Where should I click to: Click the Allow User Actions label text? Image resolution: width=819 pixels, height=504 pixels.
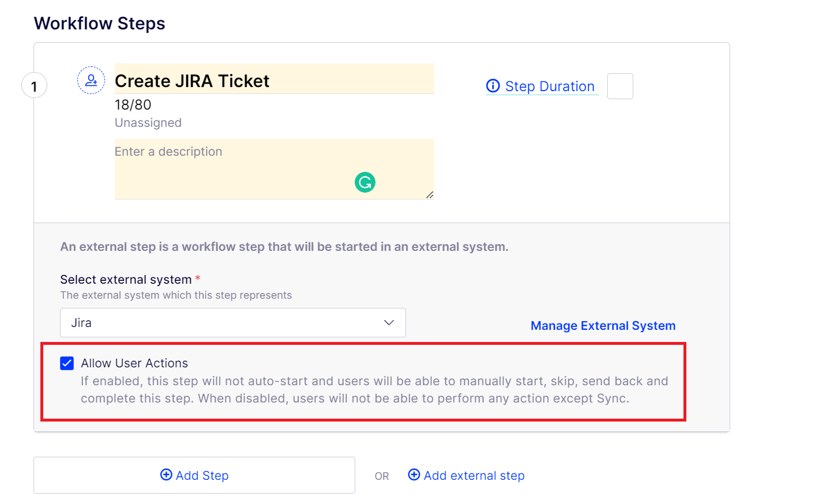point(134,363)
